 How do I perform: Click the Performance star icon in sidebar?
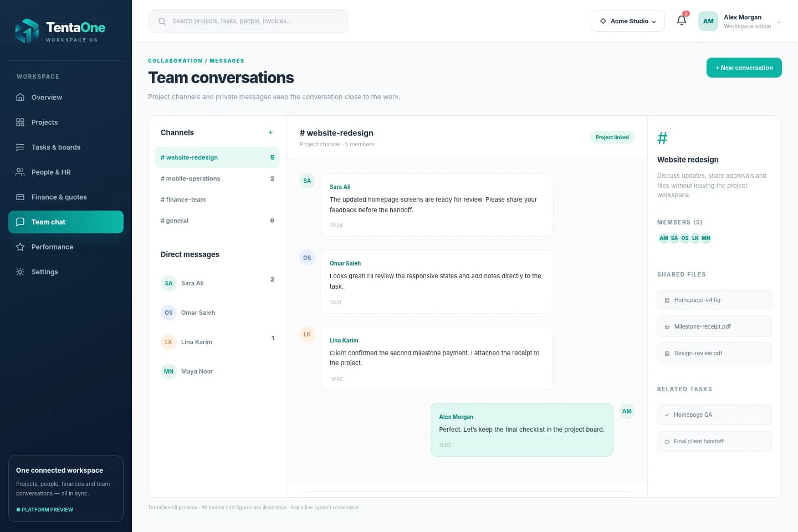click(21, 247)
